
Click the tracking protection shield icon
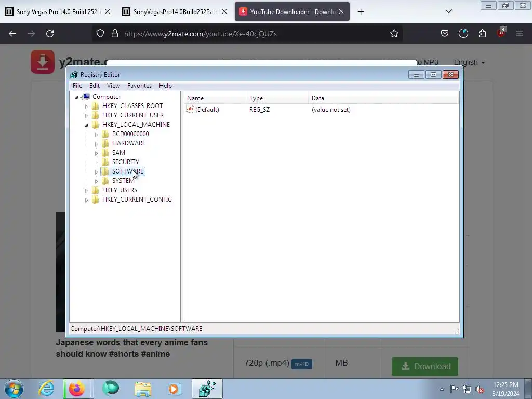(100, 34)
